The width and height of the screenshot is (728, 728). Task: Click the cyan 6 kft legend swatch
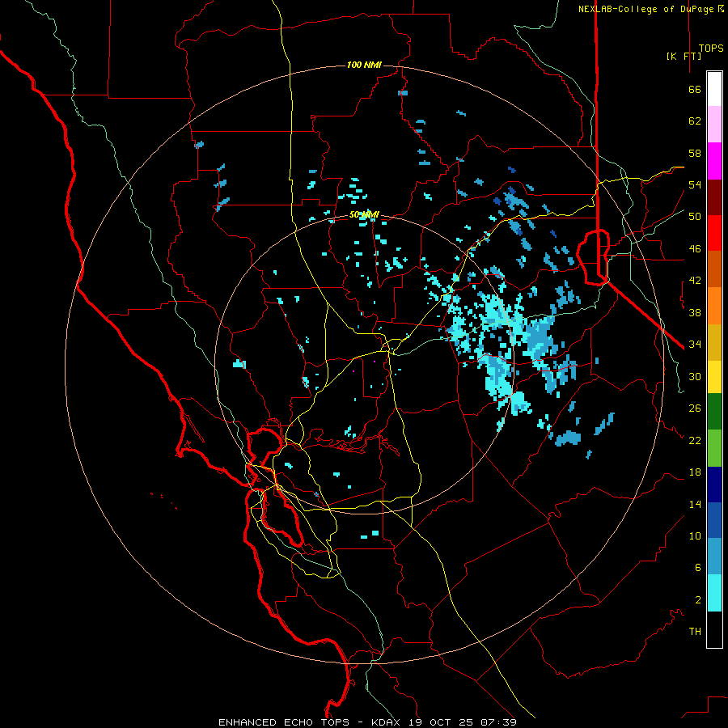(x=714, y=593)
